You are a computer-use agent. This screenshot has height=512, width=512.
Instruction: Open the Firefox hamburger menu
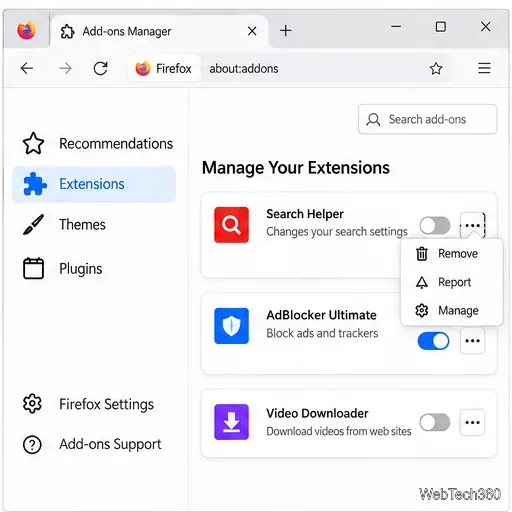click(484, 68)
